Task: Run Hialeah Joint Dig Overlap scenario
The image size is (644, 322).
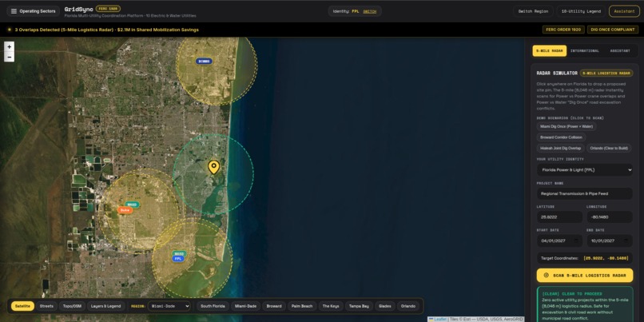Action: (x=560, y=149)
